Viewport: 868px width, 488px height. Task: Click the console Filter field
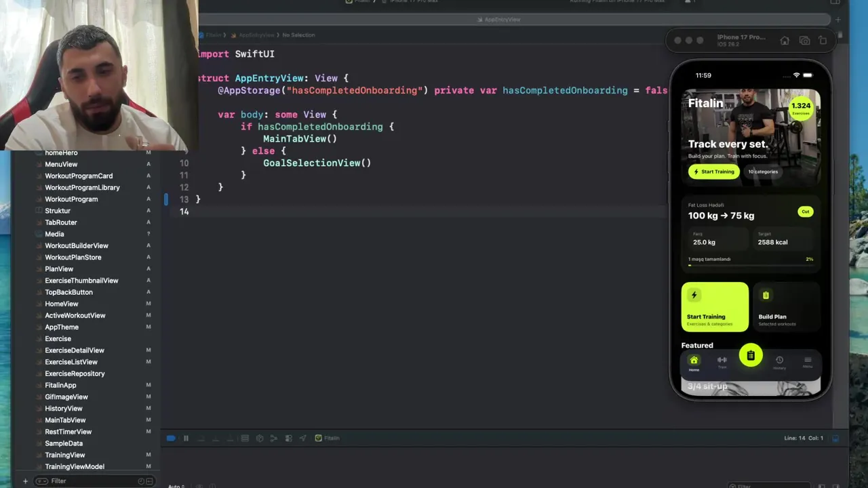click(x=770, y=486)
